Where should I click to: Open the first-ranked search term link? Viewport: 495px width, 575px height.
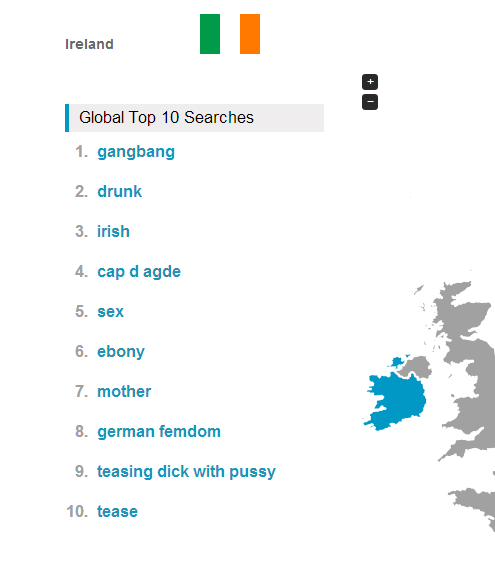pyautogui.click(x=136, y=152)
